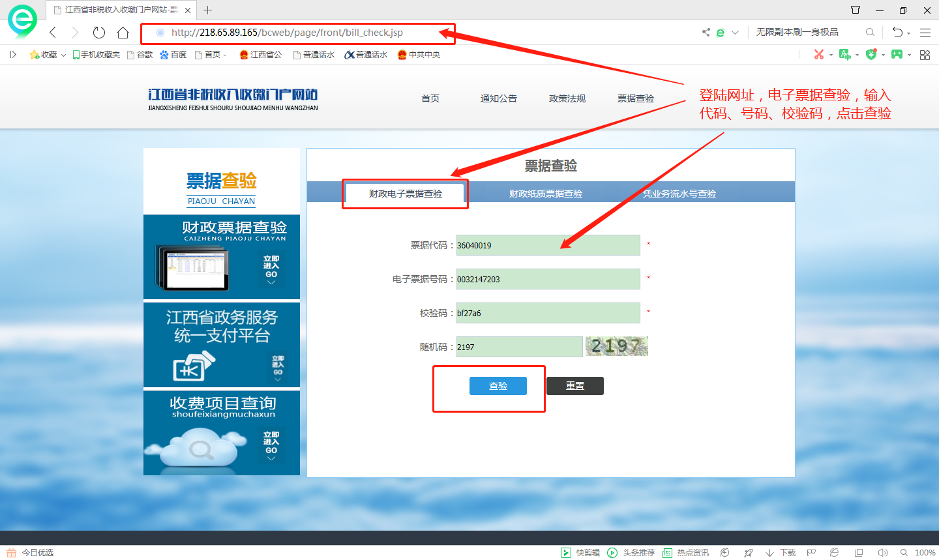Expand dropdown arrow next to undo-close icon
The width and height of the screenshot is (939, 560).
tap(908, 33)
